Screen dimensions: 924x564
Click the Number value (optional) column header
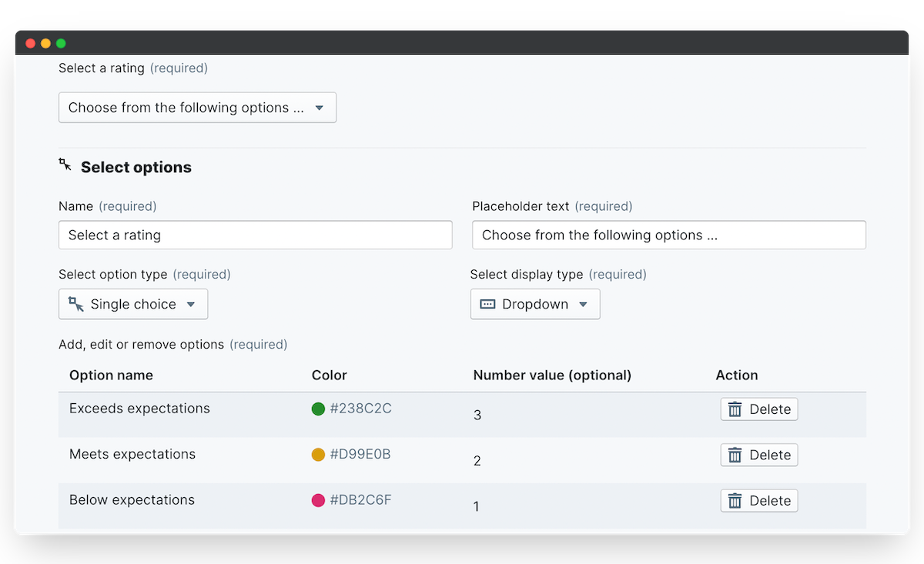552,375
